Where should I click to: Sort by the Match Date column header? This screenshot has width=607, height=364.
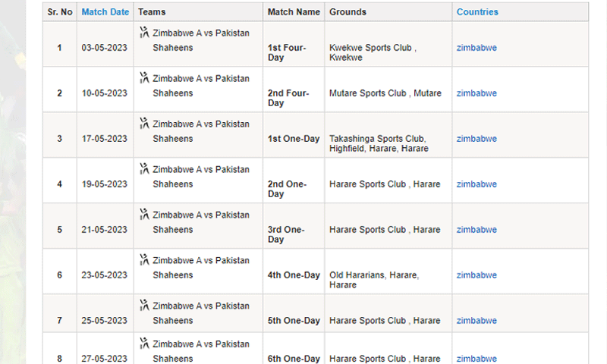(x=105, y=12)
